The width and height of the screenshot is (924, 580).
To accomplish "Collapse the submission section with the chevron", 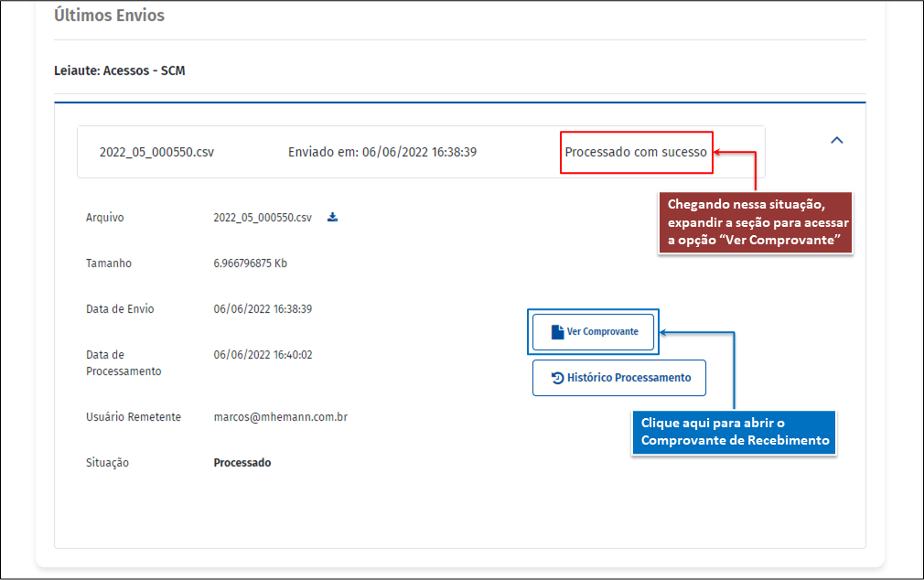I will pyautogui.click(x=836, y=141).
